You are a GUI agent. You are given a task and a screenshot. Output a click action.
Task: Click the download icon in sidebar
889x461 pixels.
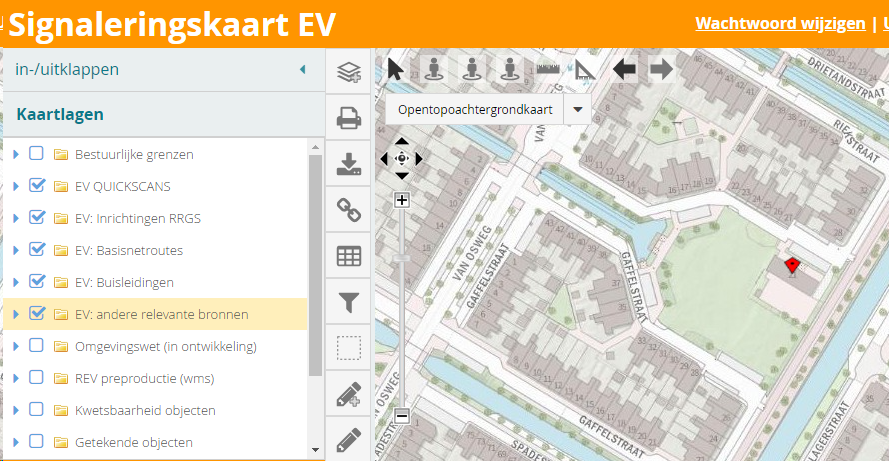coord(348,164)
